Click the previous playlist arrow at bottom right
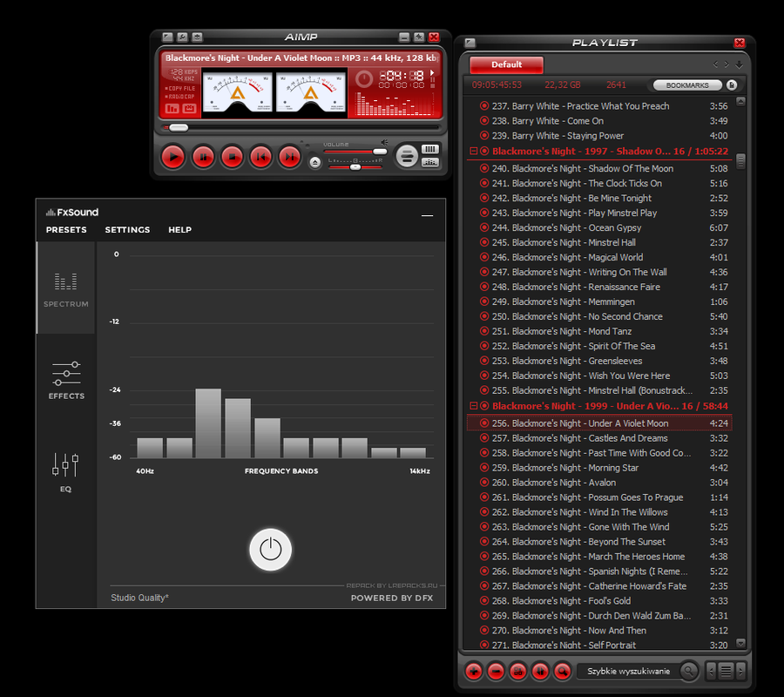 click(x=711, y=671)
